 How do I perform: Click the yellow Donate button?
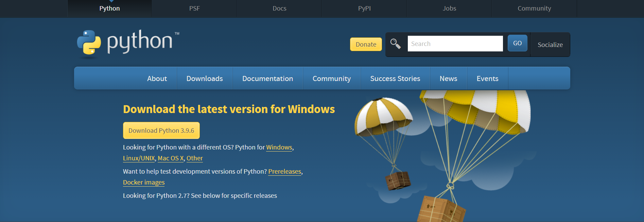click(x=366, y=44)
